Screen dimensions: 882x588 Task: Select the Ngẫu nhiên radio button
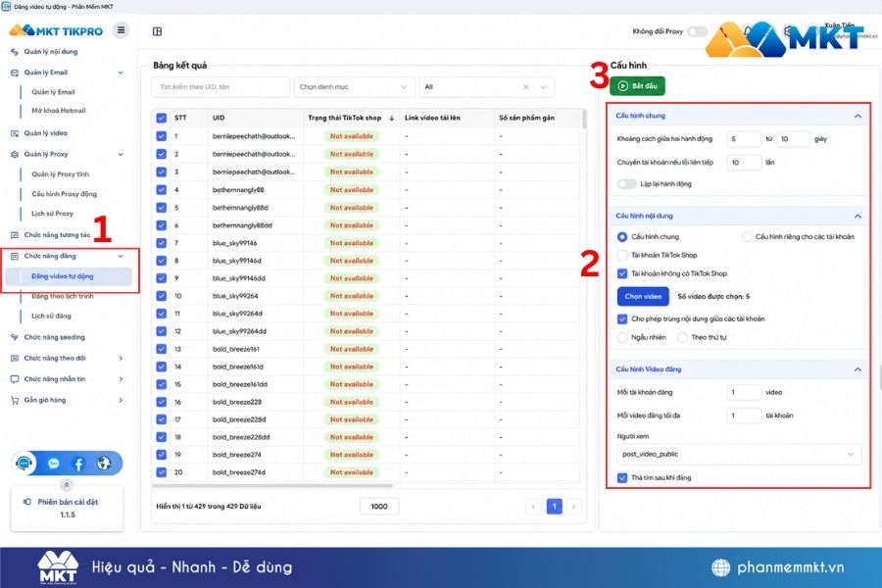coord(622,337)
